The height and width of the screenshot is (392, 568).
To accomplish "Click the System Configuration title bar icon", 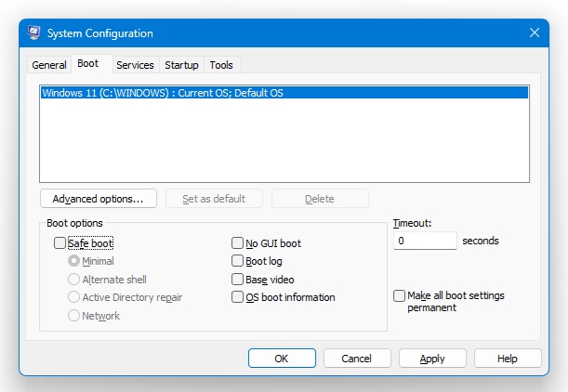I will point(34,33).
